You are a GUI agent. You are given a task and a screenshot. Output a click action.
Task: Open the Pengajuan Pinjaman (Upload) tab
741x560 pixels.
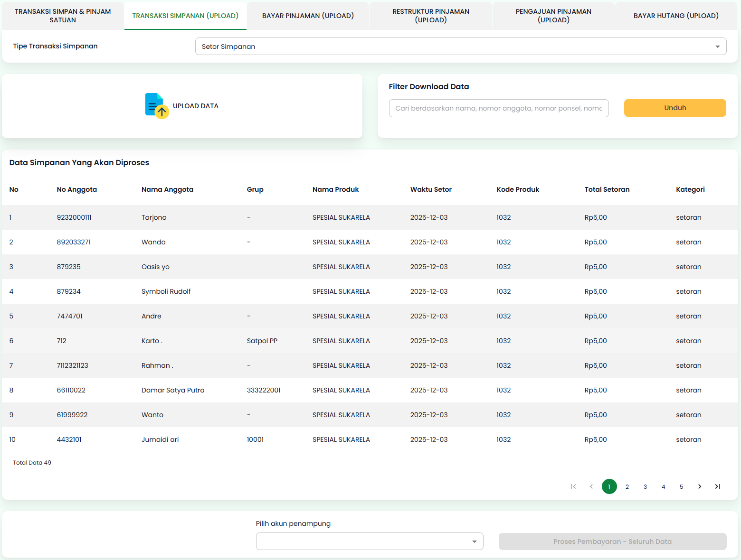[553, 16]
